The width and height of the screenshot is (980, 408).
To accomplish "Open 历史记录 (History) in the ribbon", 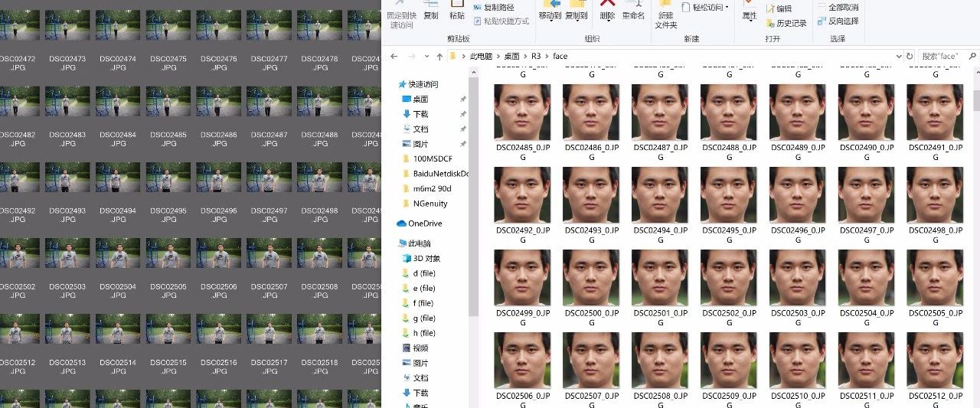I will 786,23.
